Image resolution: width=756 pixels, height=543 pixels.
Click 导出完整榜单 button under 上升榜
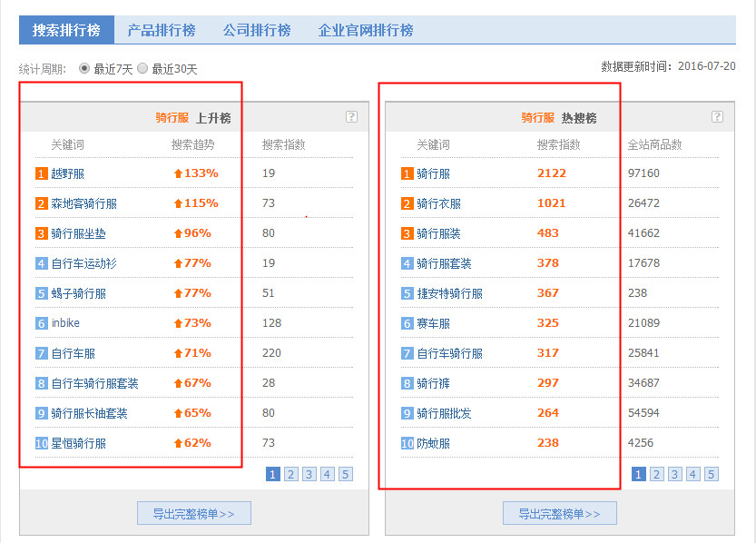click(x=194, y=514)
